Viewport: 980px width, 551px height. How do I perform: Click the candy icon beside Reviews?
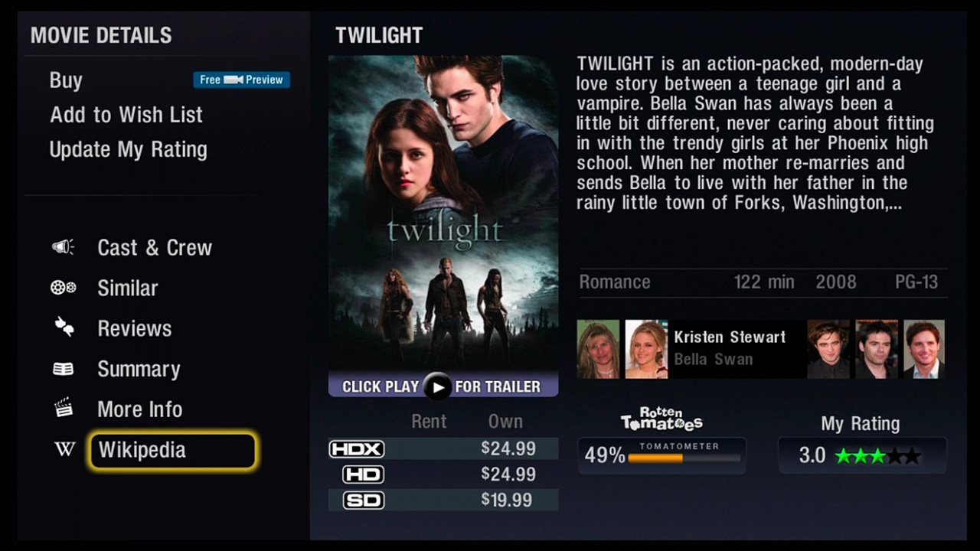pyautogui.click(x=64, y=328)
